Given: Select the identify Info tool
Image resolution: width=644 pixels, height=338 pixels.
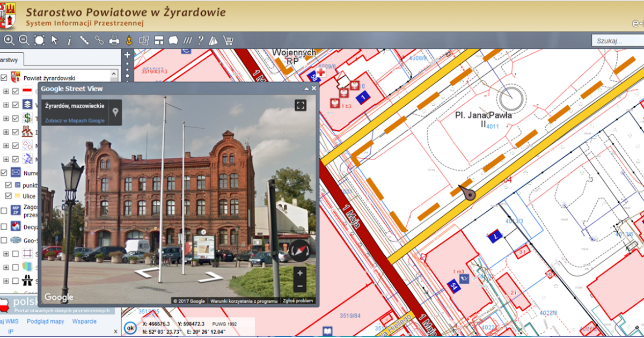Looking at the screenshot, I should [70, 40].
